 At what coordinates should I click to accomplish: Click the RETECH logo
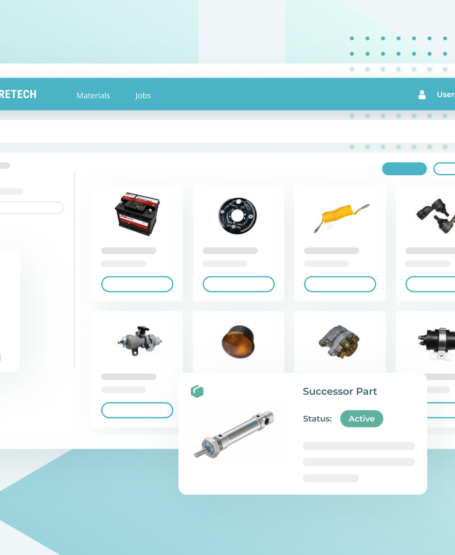[18, 94]
